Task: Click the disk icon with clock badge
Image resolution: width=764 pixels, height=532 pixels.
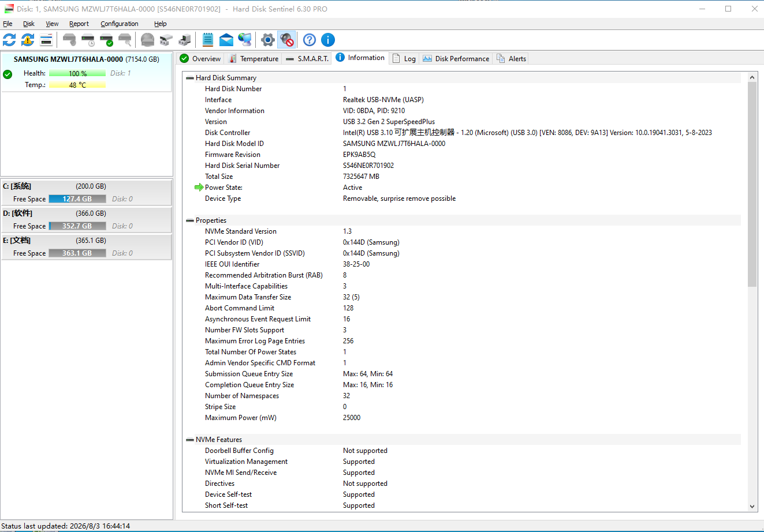Action: [88, 40]
